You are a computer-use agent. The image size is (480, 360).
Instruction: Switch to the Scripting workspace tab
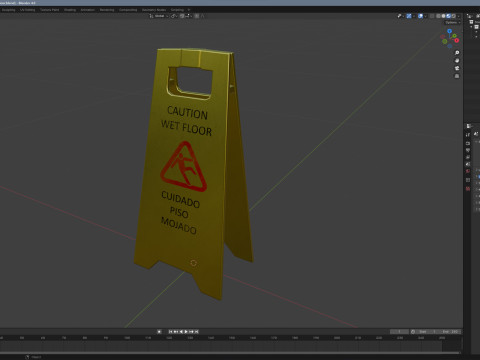click(177, 10)
